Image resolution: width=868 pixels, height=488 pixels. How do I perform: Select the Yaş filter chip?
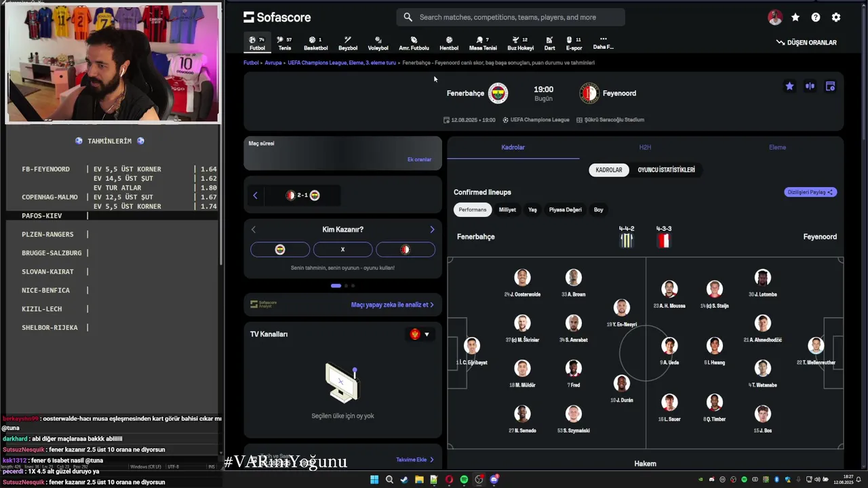click(x=532, y=209)
